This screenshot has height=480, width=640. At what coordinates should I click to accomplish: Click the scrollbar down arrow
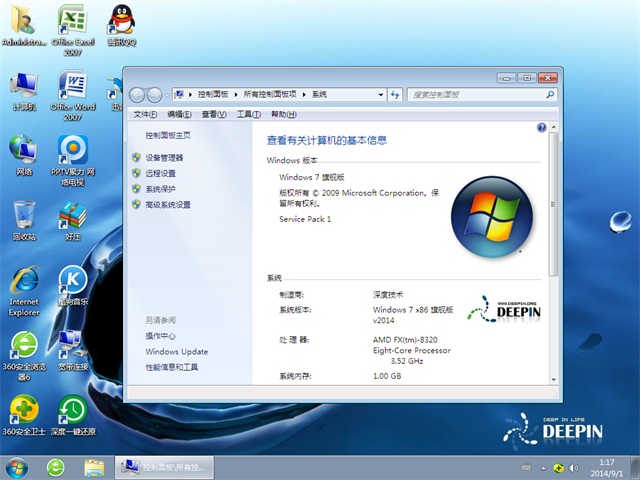(x=553, y=379)
